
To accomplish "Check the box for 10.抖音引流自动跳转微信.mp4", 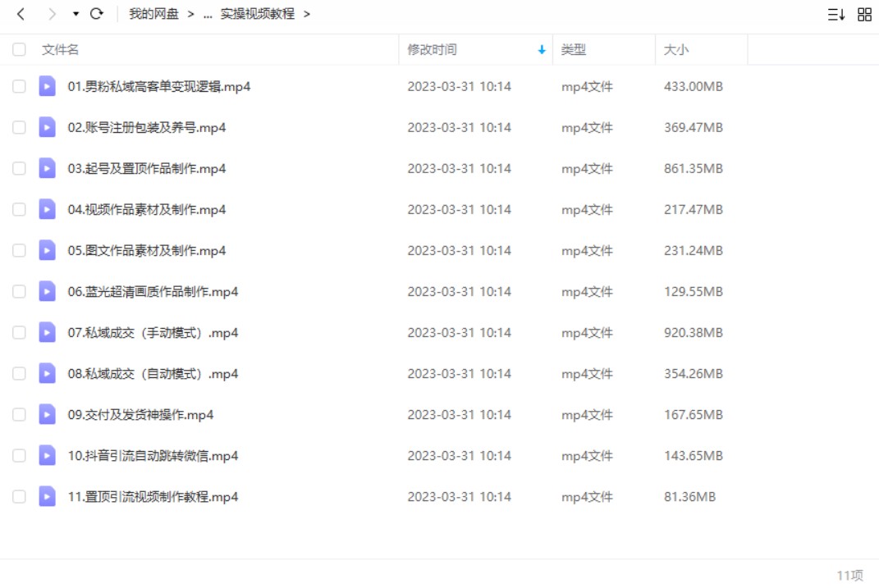I will (19, 456).
